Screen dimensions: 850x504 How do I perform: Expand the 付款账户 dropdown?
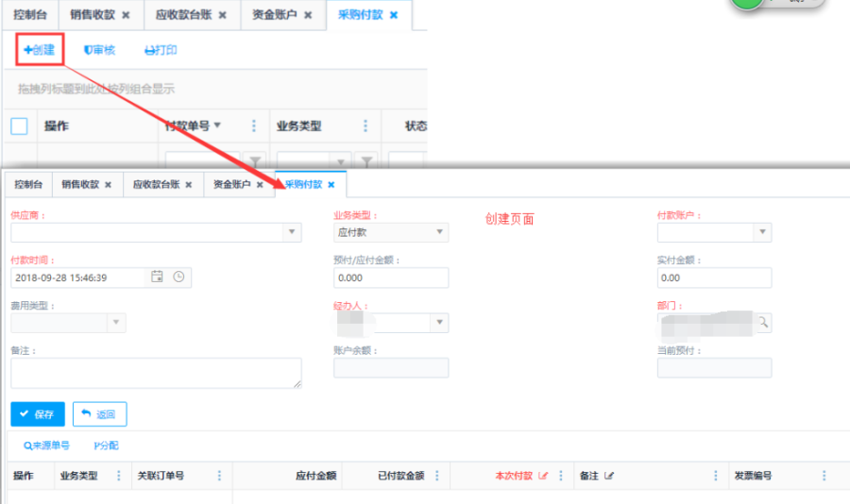(x=762, y=232)
